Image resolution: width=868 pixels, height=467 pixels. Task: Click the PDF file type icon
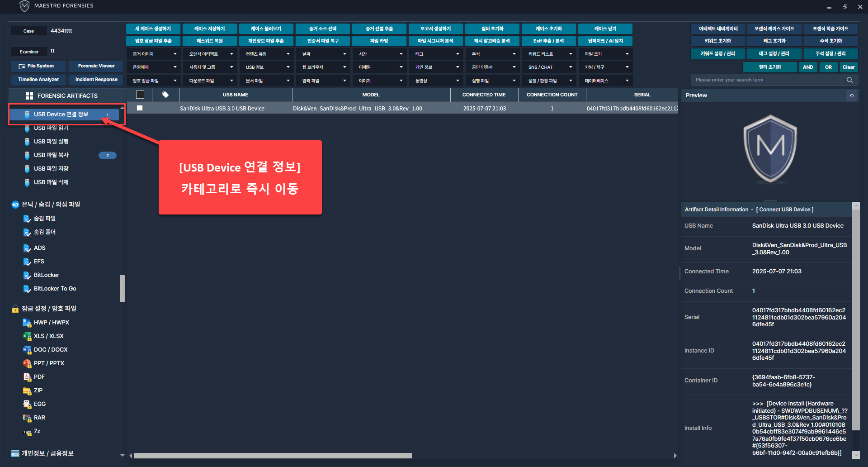(27, 377)
